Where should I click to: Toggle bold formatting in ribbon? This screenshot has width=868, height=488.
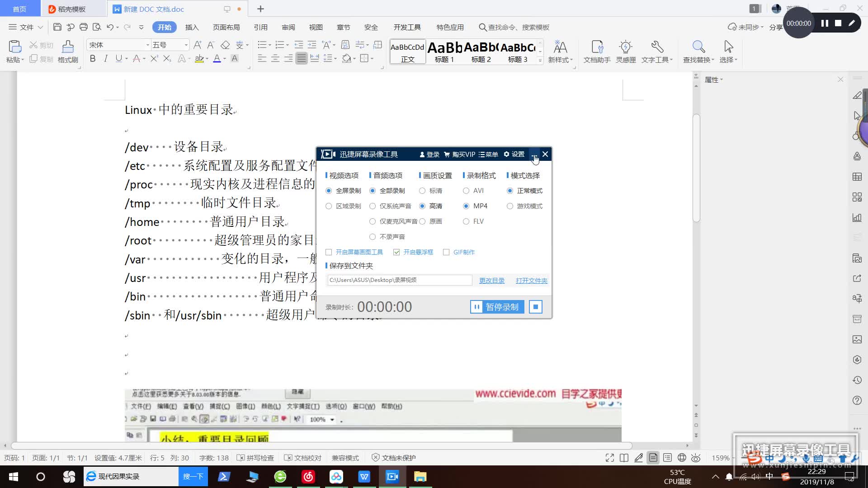pos(93,59)
